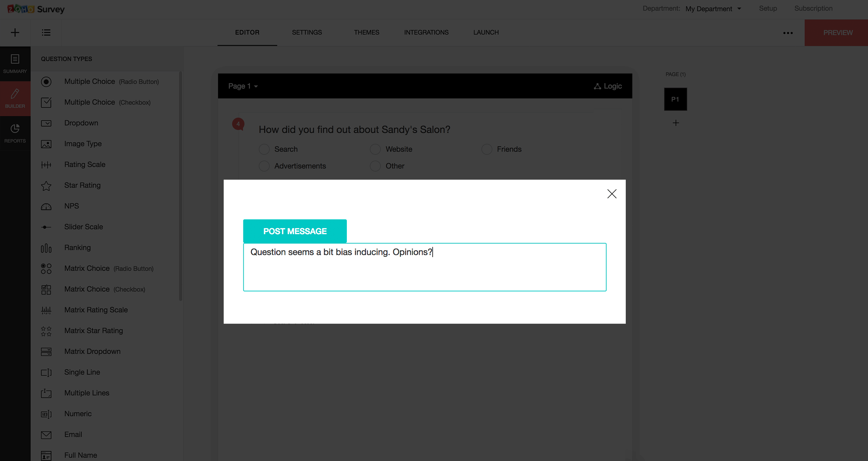Select the Multiple Lines icon
This screenshot has width=868, height=461.
click(x=46, y=393)
